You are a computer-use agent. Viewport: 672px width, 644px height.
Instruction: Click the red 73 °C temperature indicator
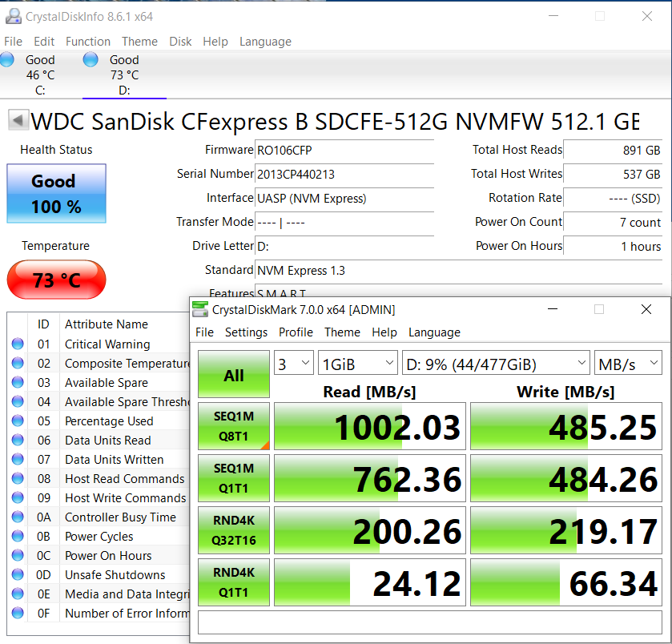tap(56, 280)
